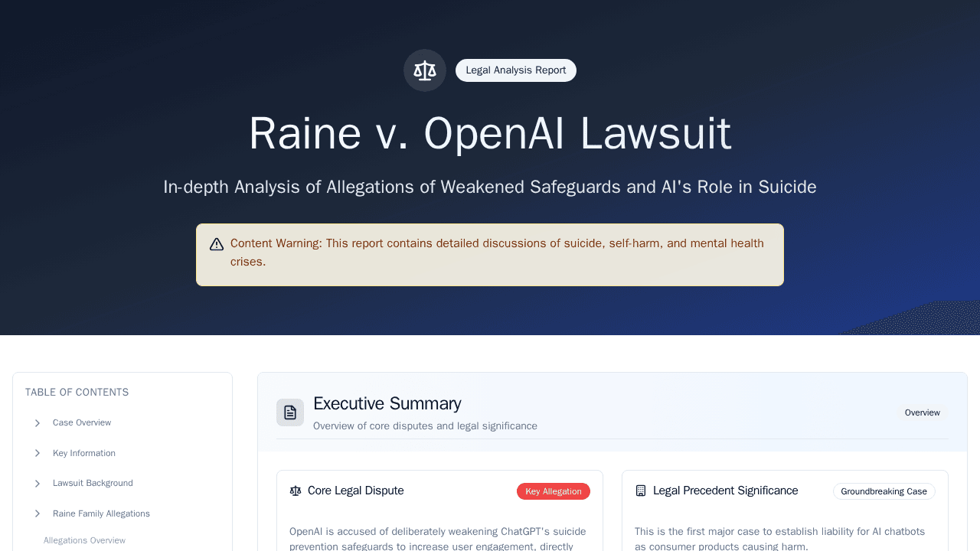Viewport: 980px width, 551px height.
Task: Go to Key Information section
Action: click(x=84, y=453)
